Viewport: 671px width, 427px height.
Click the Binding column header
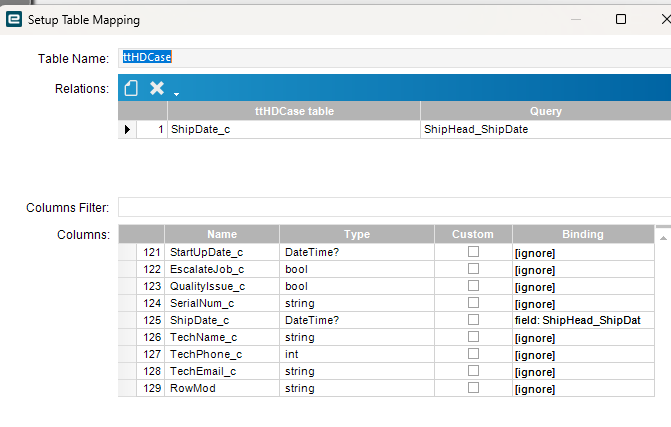(x=583, y=234)
